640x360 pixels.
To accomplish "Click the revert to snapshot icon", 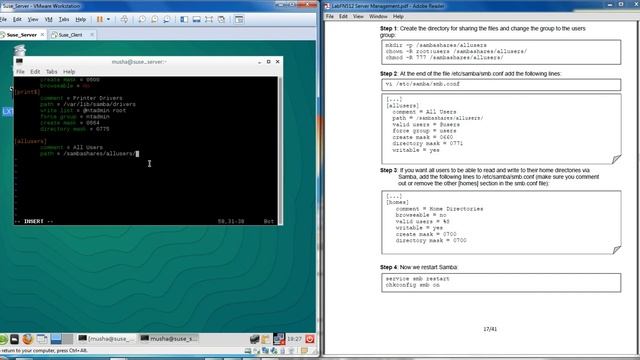I will 154,19.
